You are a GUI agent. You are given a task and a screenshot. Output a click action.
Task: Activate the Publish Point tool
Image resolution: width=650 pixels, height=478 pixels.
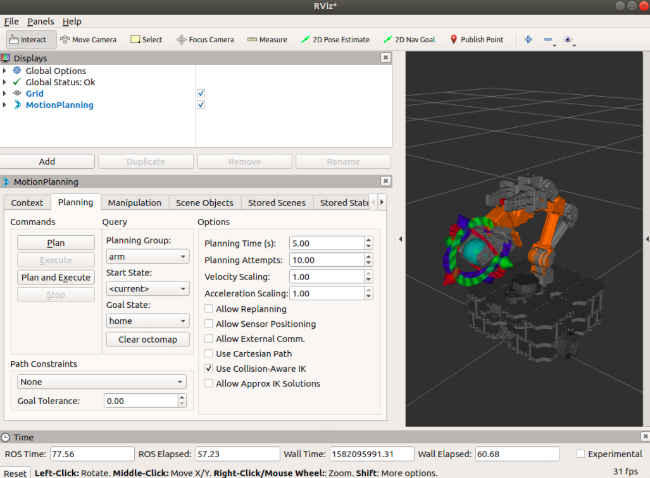click(477, 40)
